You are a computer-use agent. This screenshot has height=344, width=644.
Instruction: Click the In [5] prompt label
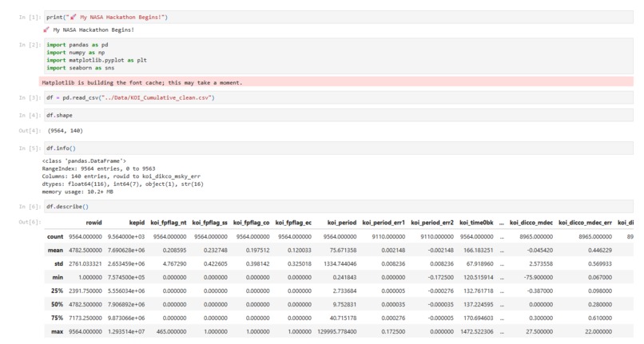(x=30, y=148)
